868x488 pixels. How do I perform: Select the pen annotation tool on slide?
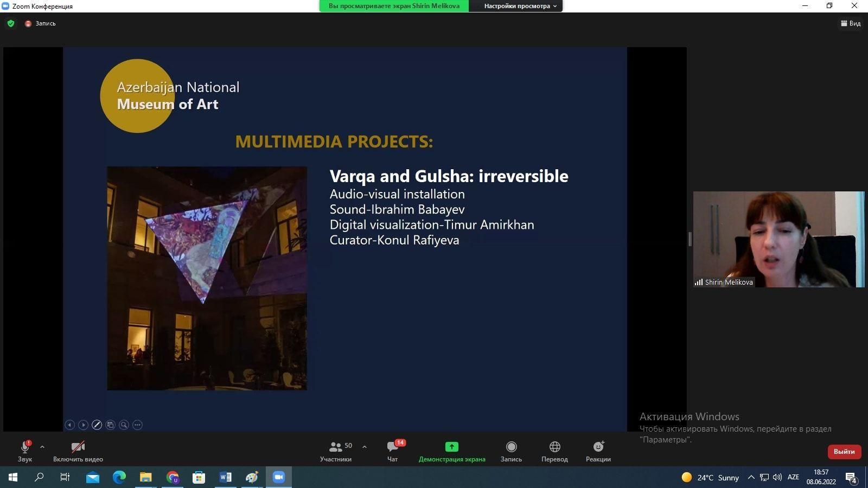pos(97,425)
